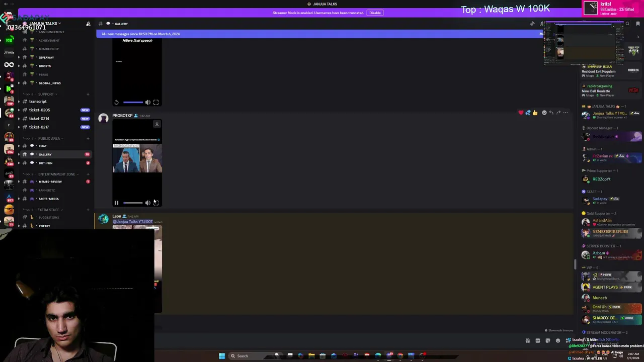Image resolution: width=644 pixels, height=362 pixels.
Task: Select member AGENT PLAYS
Action: (x=611, y=287)
